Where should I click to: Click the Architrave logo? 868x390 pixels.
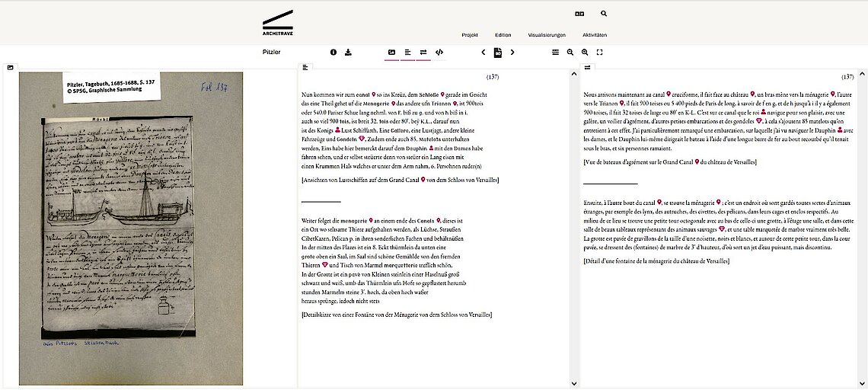click(277, 23)
